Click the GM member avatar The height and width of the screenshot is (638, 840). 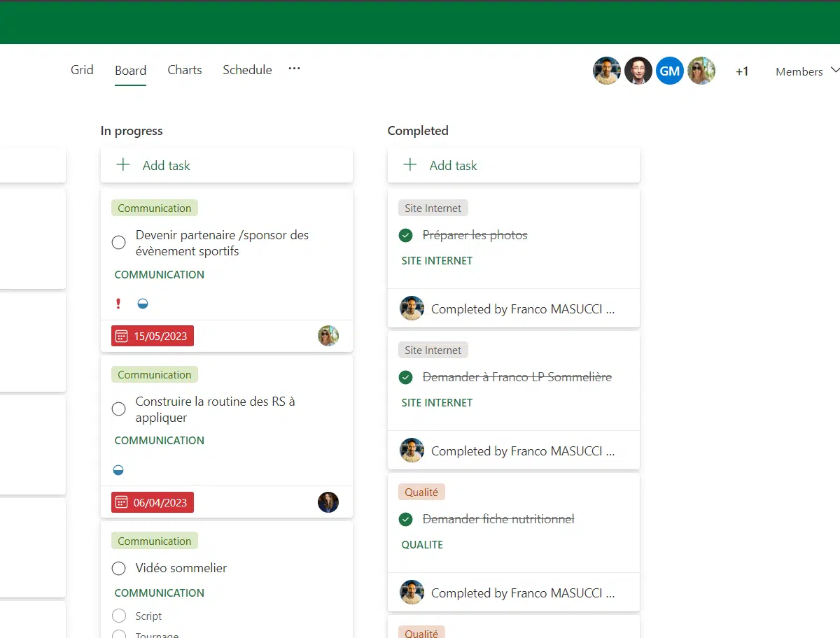point(669,71)
